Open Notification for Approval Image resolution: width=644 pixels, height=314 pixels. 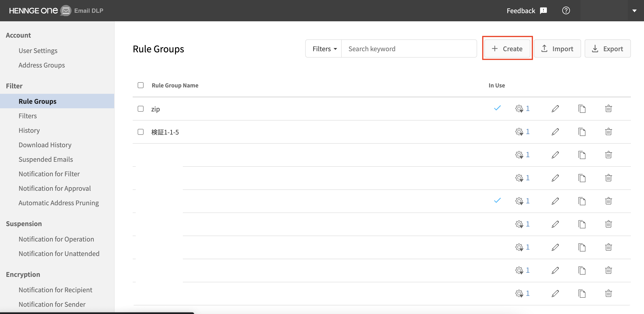pos(55,188)
